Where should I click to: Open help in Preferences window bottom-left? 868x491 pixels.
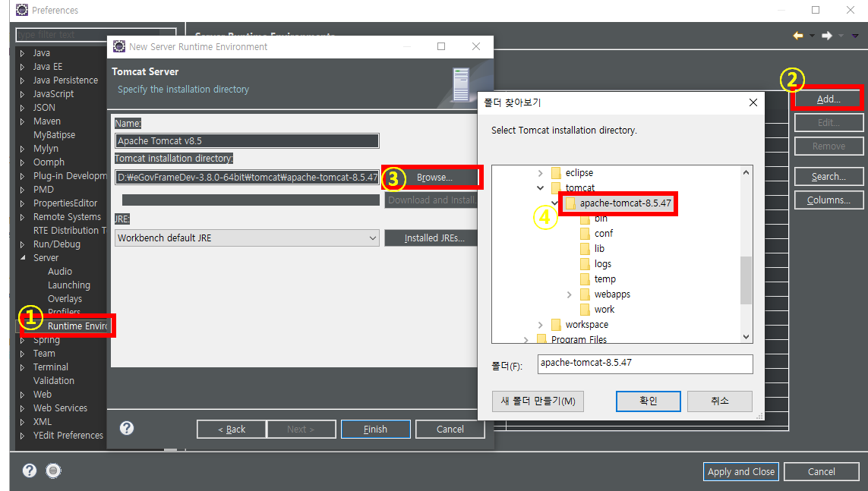click(x=30, y=471)
